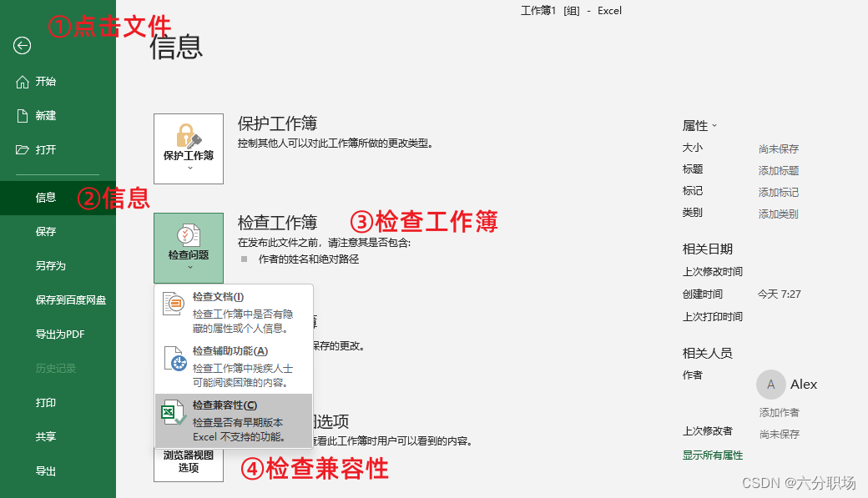The image size is (868, 498).
Task: Click the 新建 new document icon
Action: [23, 116]
